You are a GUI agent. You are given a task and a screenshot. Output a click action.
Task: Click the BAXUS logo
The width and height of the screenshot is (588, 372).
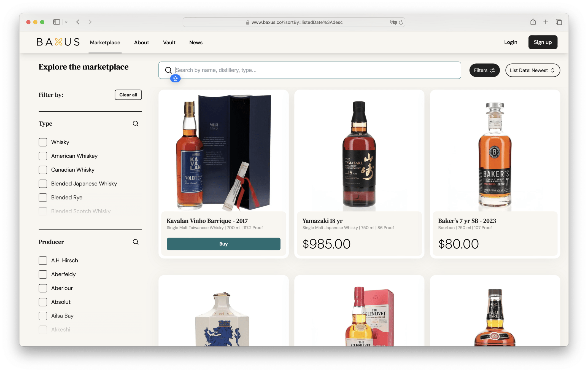tap(58, 42)
